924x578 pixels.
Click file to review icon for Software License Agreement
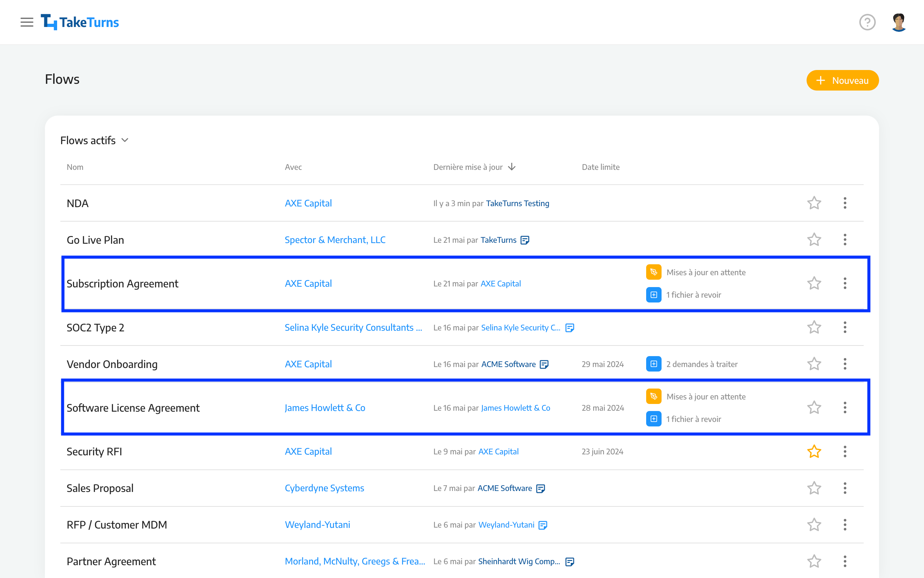(x=654, y=419)
